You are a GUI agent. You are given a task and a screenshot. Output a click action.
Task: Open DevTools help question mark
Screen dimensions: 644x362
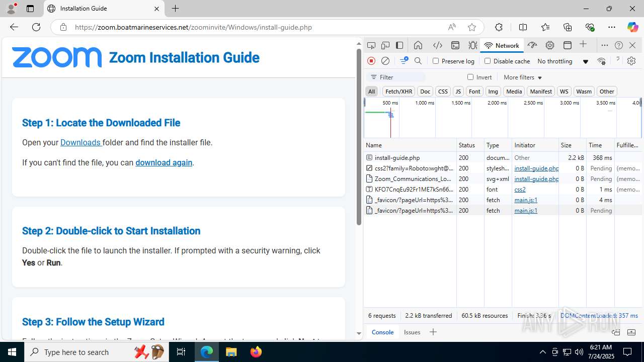click(619, 45)
